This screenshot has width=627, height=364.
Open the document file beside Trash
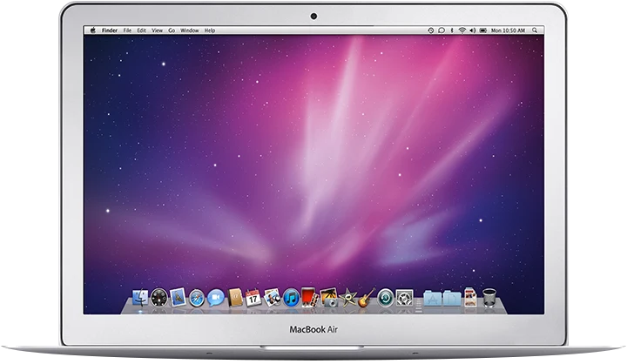click(x=470, y=298)
